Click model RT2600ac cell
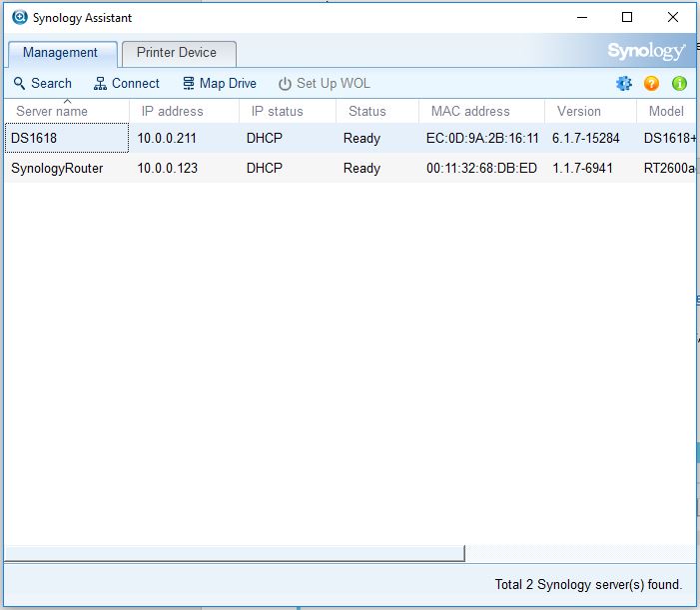 pyautogui.click(x=669, y=169)
